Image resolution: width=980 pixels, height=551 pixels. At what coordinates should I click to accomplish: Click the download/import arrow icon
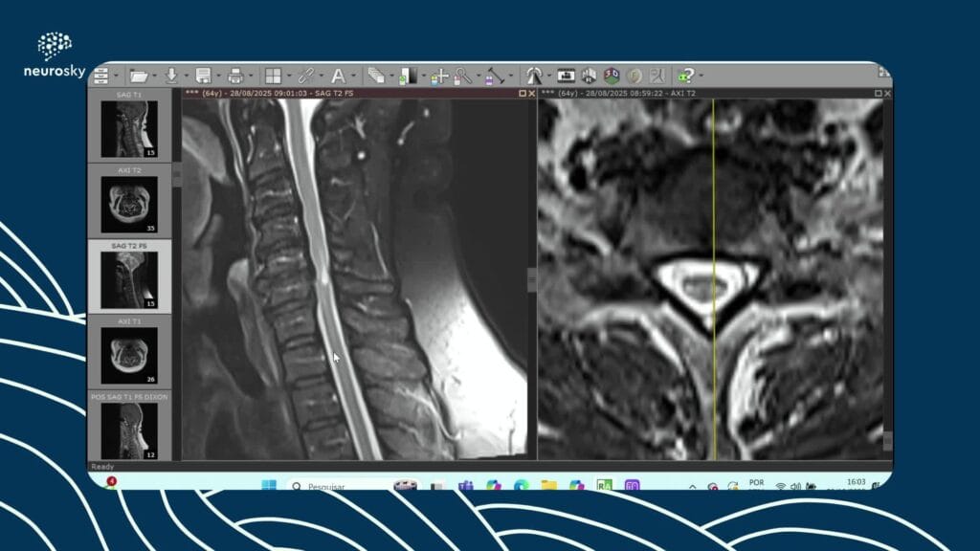coord(171,76)
